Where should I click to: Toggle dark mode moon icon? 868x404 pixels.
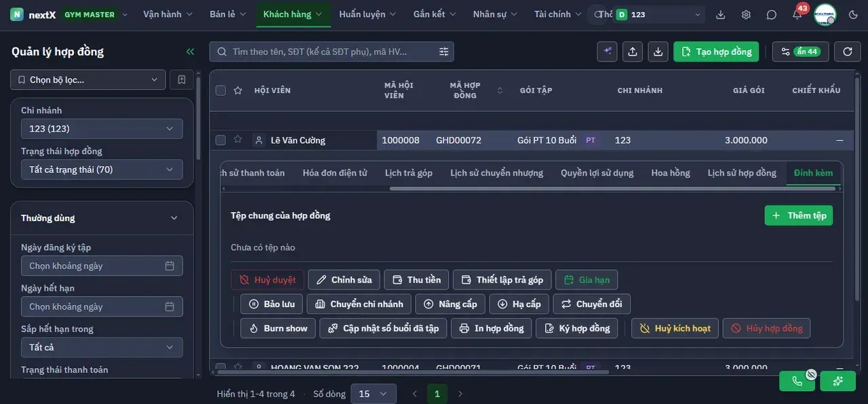pyautogui.click(x=853, y=14)
